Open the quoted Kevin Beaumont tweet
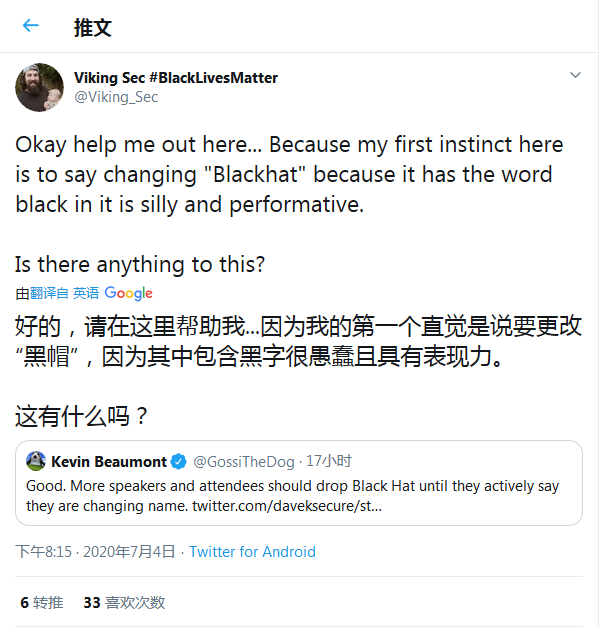Image resolution: width=600 pixels, height=628 pixels. pos(299,495)
